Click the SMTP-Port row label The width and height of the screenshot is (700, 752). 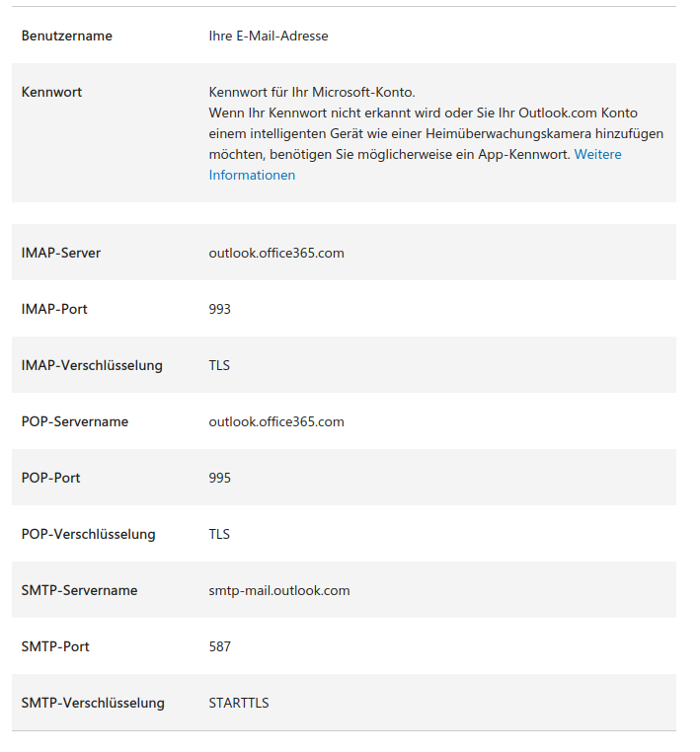(55, 646)
